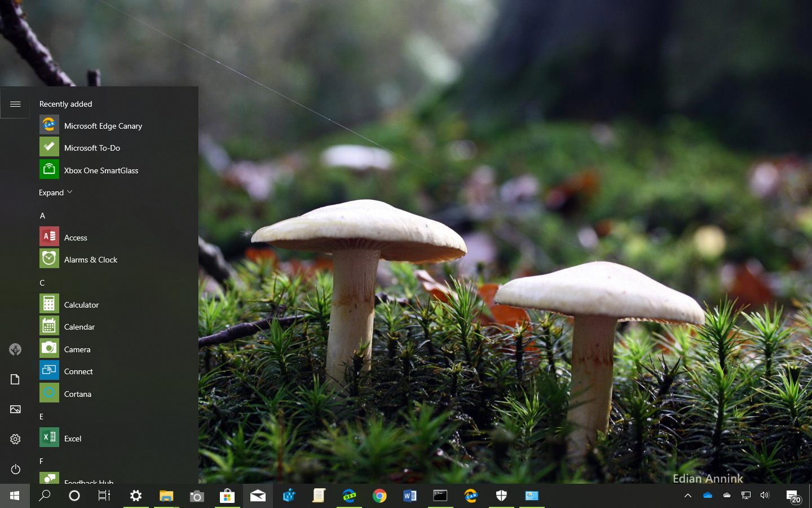Open the Access app
This screenshot has height=508, width=812.
coord(75,237)
